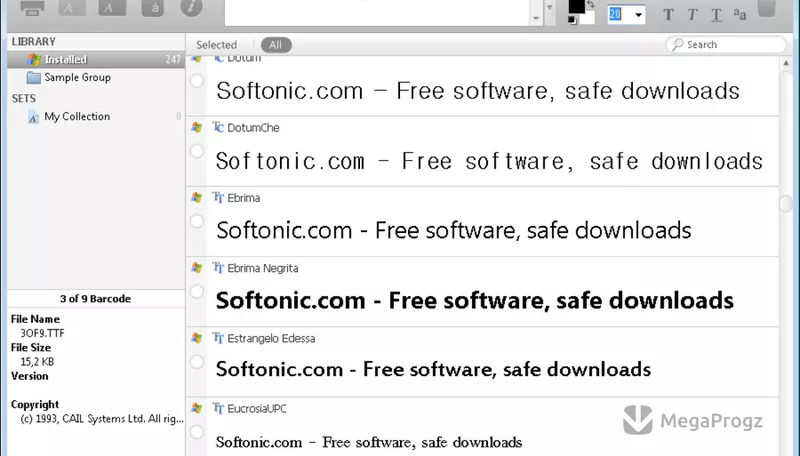Open the Sample Group folder
This screenshot has width=800, height=456.
(x=77, y=78)
